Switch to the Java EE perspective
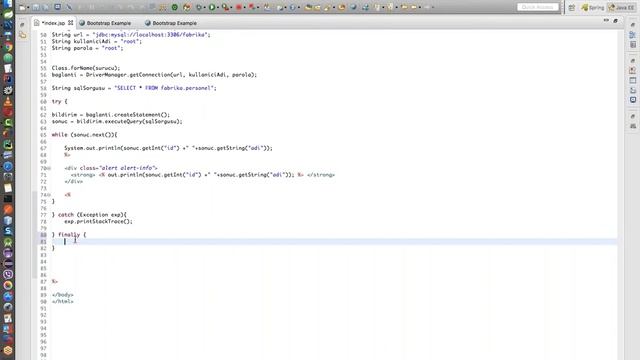 coord(622,7)
